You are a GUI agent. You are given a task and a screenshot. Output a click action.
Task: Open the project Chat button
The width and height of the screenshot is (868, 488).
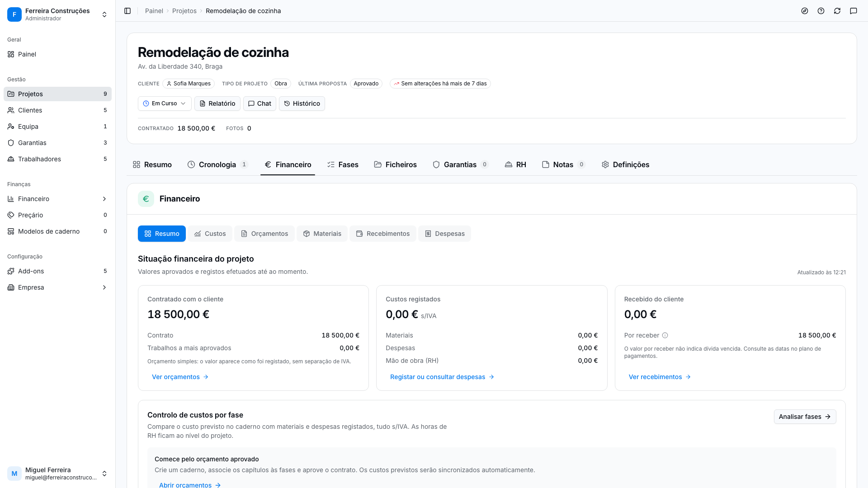[259, 103]
